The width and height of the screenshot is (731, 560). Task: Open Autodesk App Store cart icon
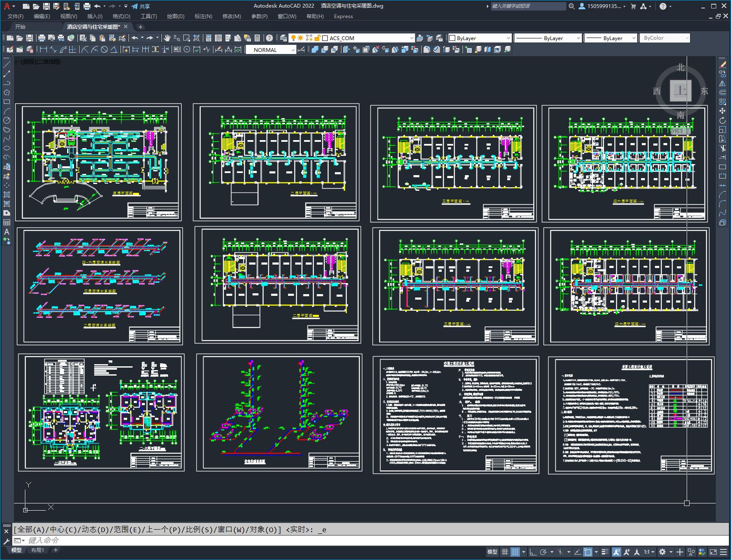tap(633, 6)
